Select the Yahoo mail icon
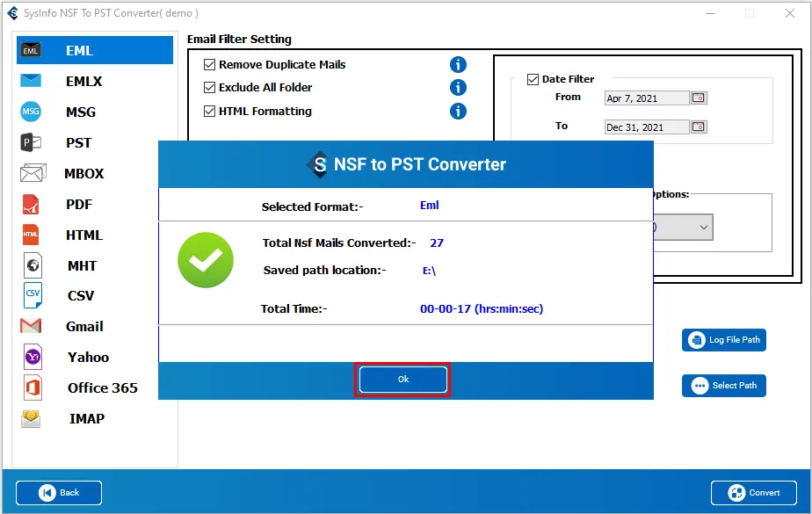The image size is (812, 514). click(33, 357)
